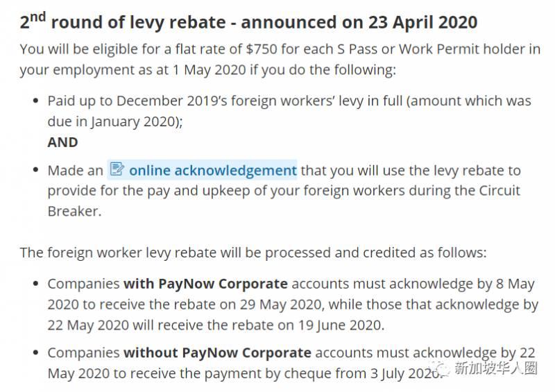Image resolution: width=555 pixels, height=392 pixels.
Task: Click the bold "with PayNow Corporate" text
Action: [x=205, y=284]
